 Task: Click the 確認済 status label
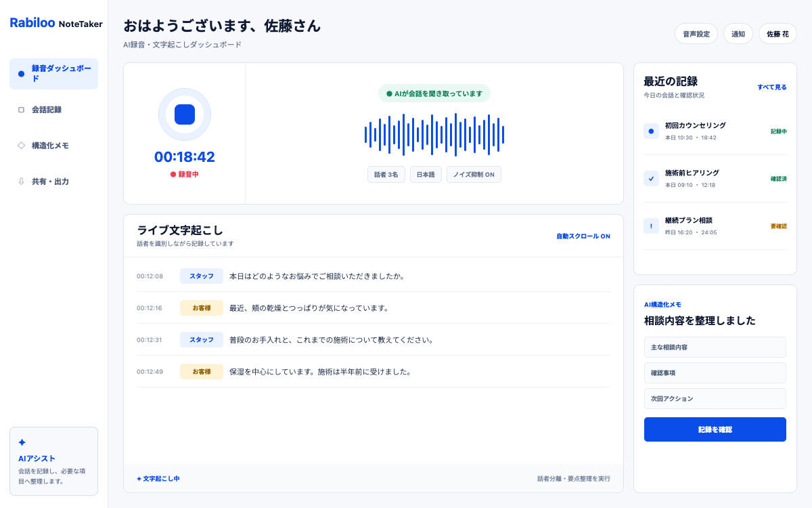(x=779, y=179)
